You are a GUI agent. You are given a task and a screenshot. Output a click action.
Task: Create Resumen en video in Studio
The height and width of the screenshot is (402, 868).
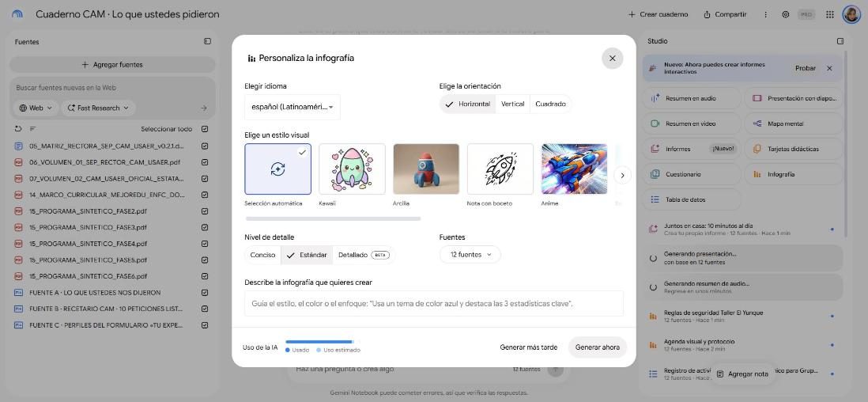[692, 123]
